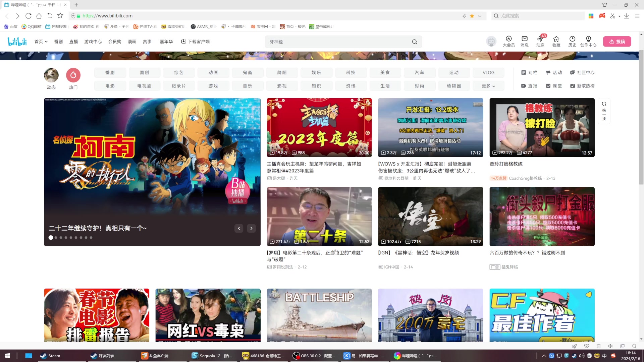Click the page vertical scrollbar thumb

(x=641, y=117)
